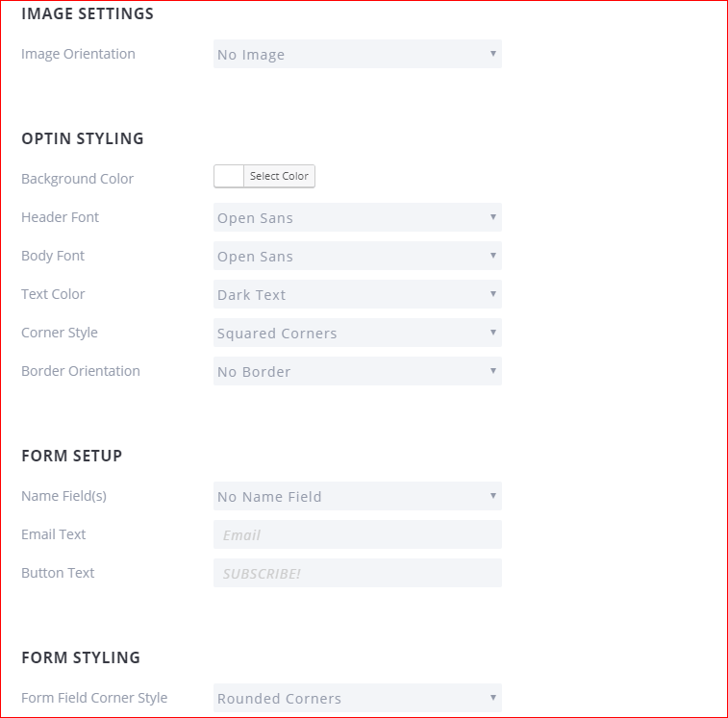Click the Email Text input field
Image resolution: width=728 pixels, height=718 pixels.
coord(357,535)
